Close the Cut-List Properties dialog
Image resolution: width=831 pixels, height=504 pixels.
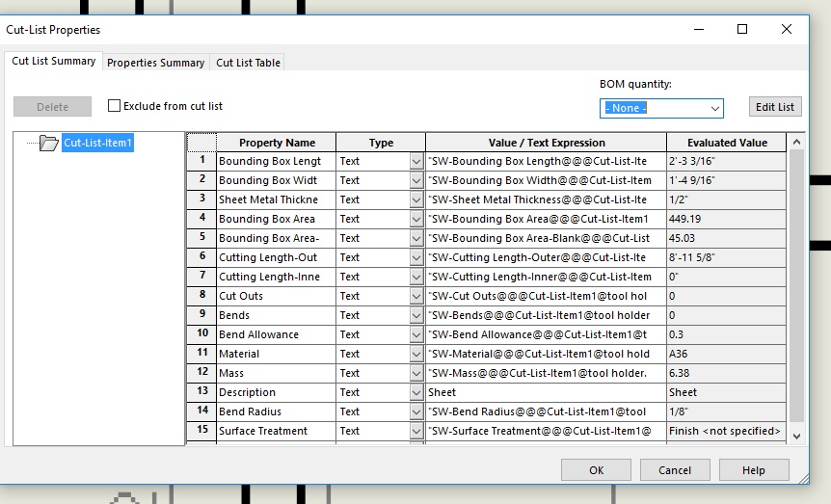(x=787, y=29)
